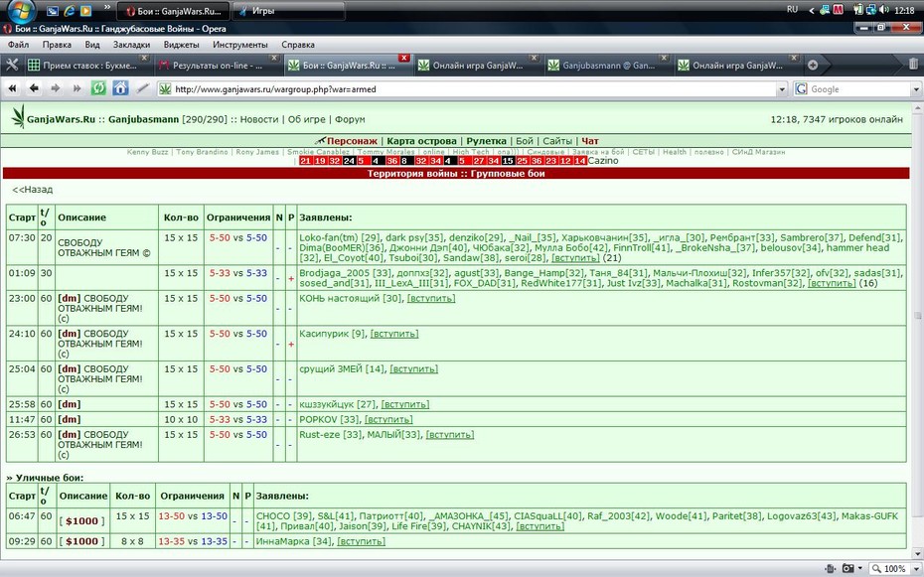924x577 pixels.
Task: Switch to Игры taskbar window
Action: click(x=289, y=11)
